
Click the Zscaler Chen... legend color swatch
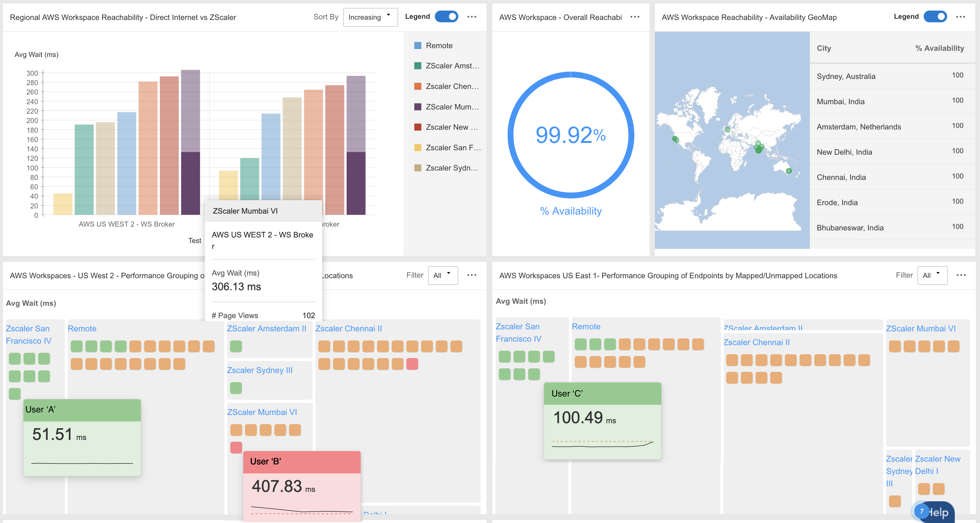tap(418, 86)
